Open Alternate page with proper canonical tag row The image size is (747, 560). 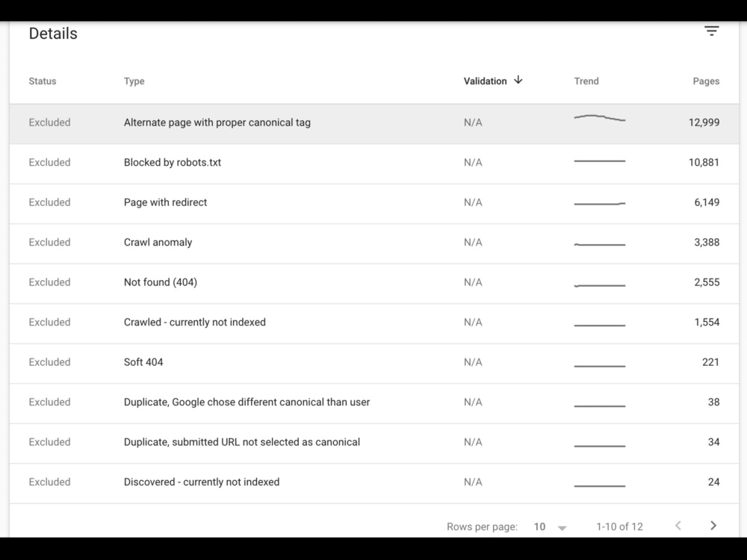tap(374, 124)
